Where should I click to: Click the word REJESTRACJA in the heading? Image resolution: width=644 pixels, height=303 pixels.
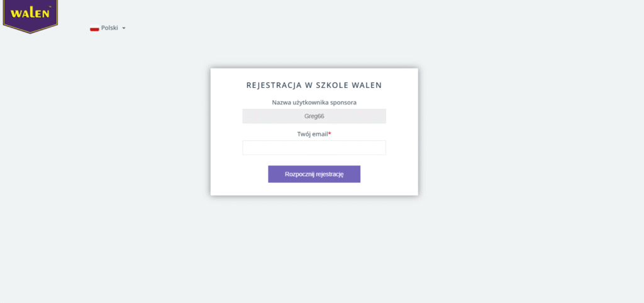coord(272,85)
